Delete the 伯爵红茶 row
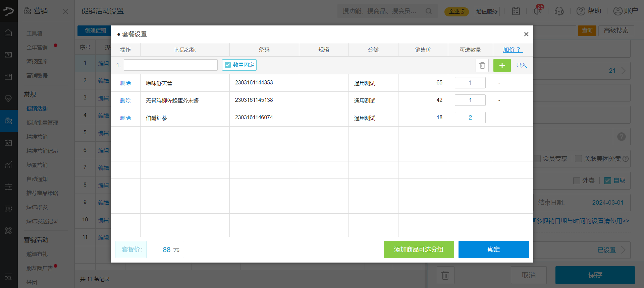Screen dimensions: 644x288 [x=125, y=118]
